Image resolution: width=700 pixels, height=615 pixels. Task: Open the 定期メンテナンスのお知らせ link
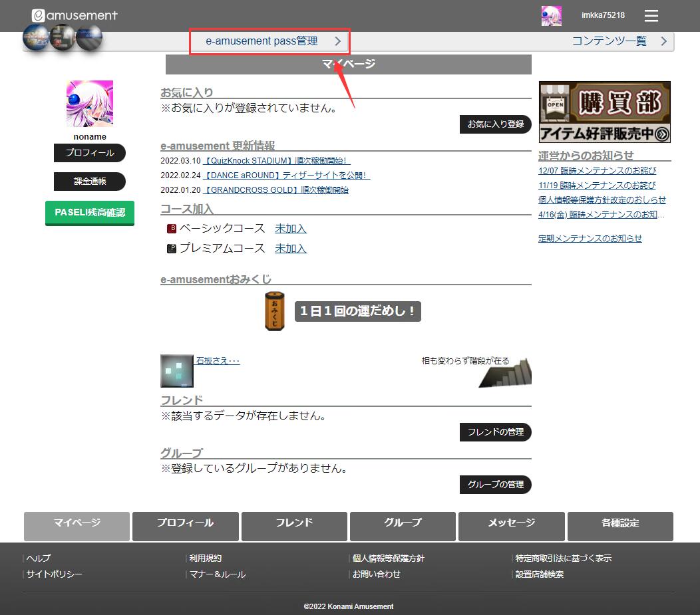[590, 239]
